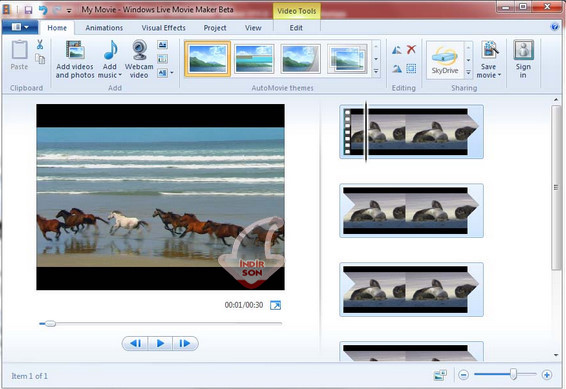
Task: Click the Save icon in title bar
Action: (28, 10)
